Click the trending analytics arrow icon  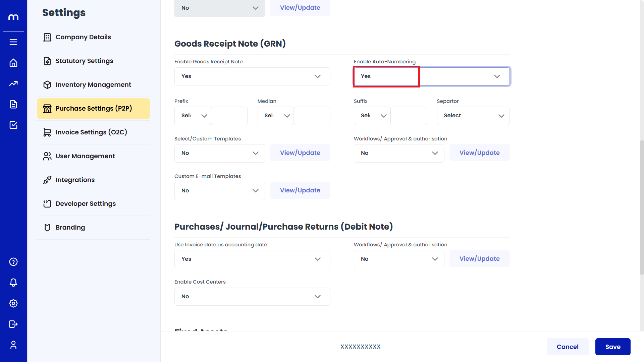tap(13, 83)
